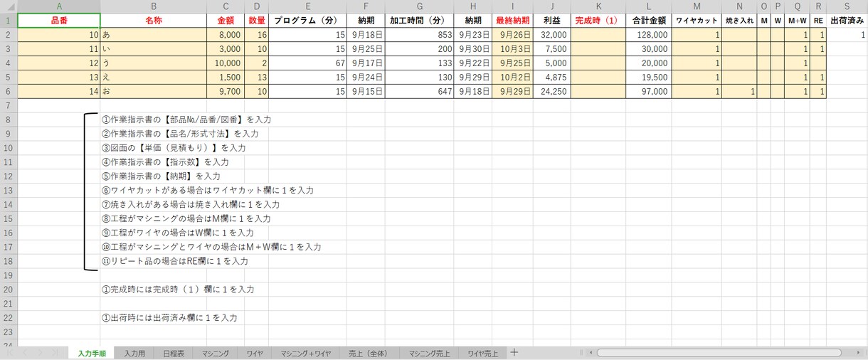Viewport: 868px width, 360px height.
Task: Select column K header
Action: [x=597, y=6]
